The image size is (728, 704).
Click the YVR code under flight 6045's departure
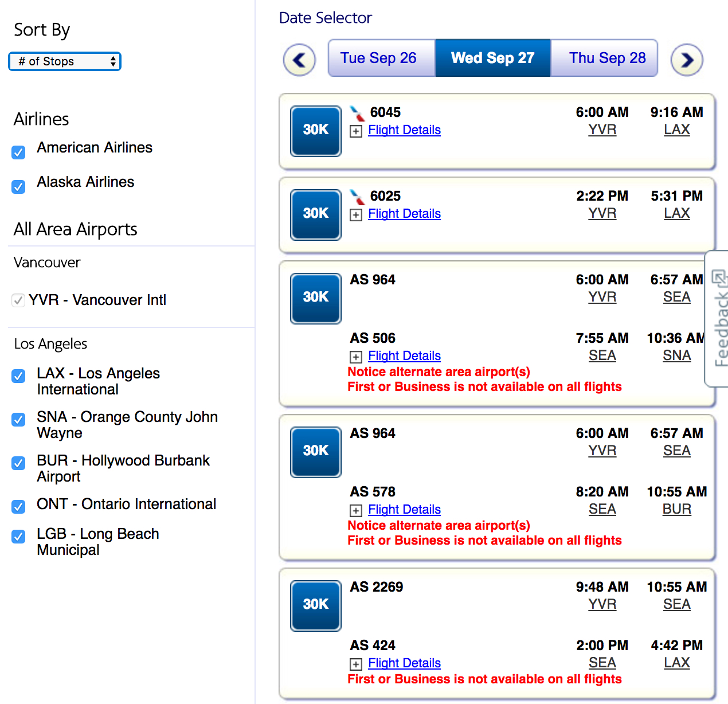[602, 130]
